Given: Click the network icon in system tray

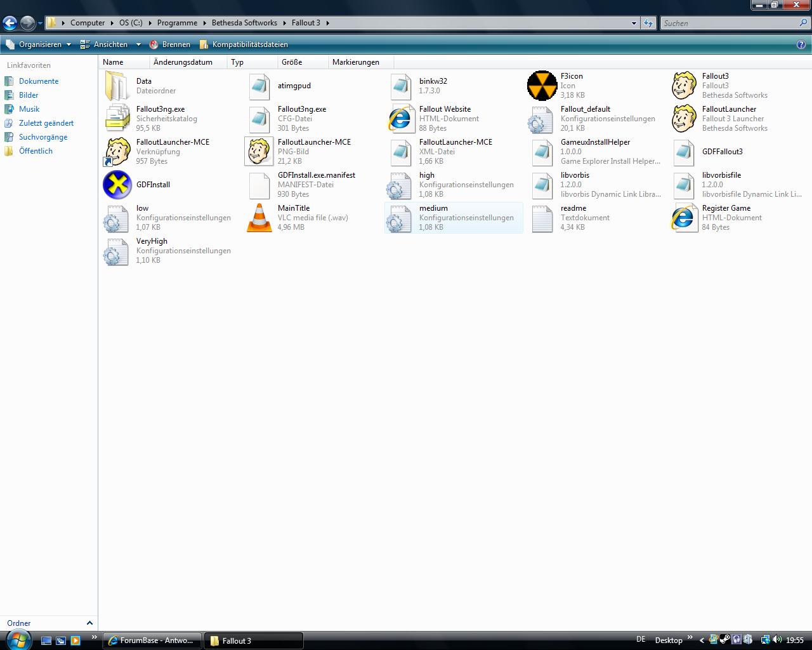Looking at the screenshot, I should pos(765,640).
